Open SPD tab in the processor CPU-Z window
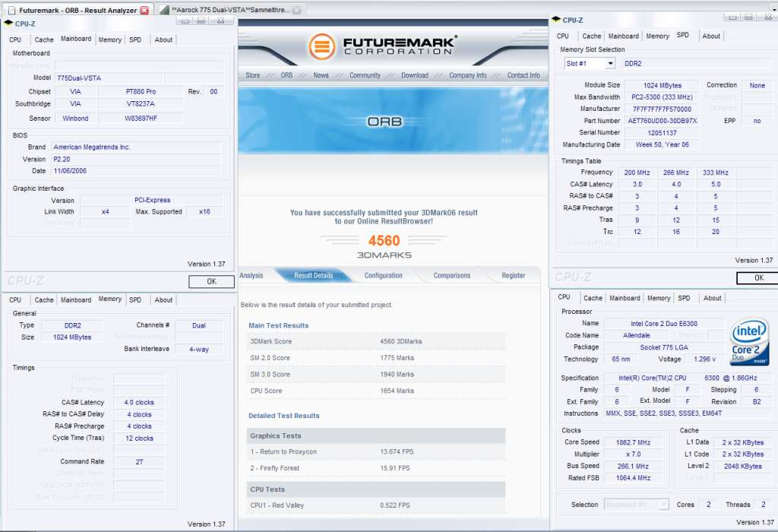The image size is (778, 532). point(685,298)
